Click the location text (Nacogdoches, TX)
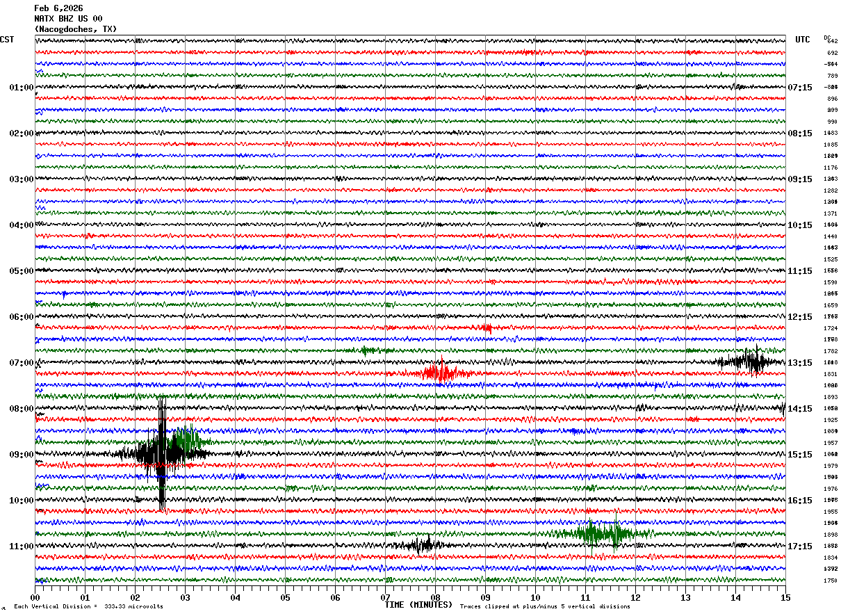841x616 pixels. click(x=76, y=29)
